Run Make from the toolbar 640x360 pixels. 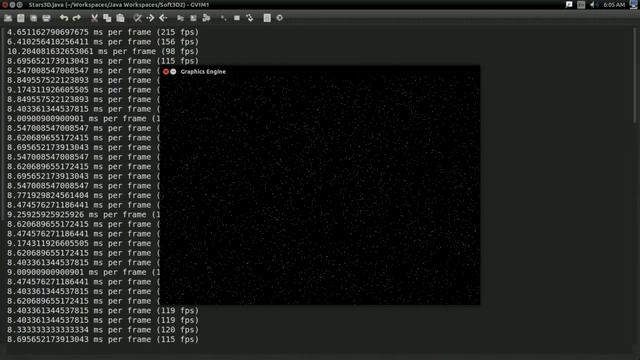[223, 18]
